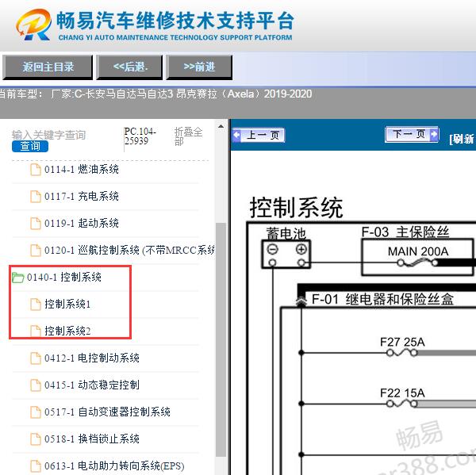The image size is (476, 475).
Task: Click the F-03 主保险丝 label
Action: 405,232
